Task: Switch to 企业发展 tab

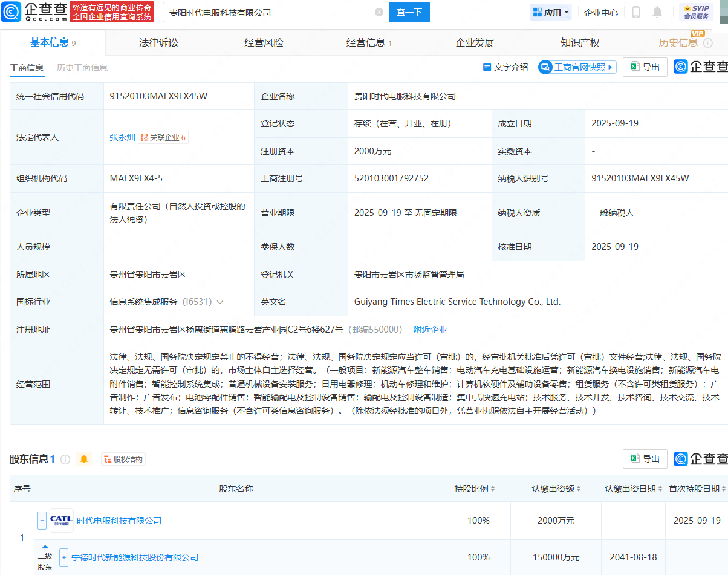Action: point(475,43)
